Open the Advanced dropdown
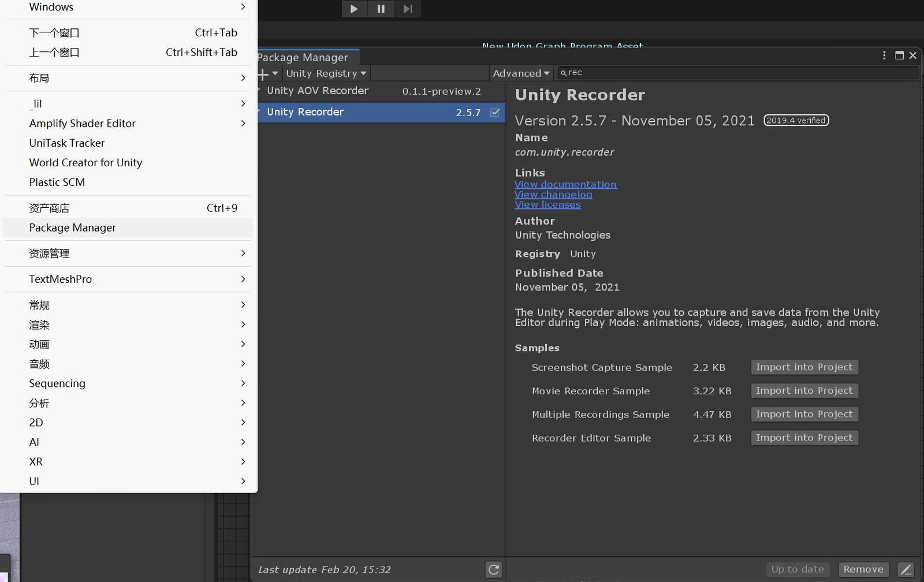 (x=521, y=73)
